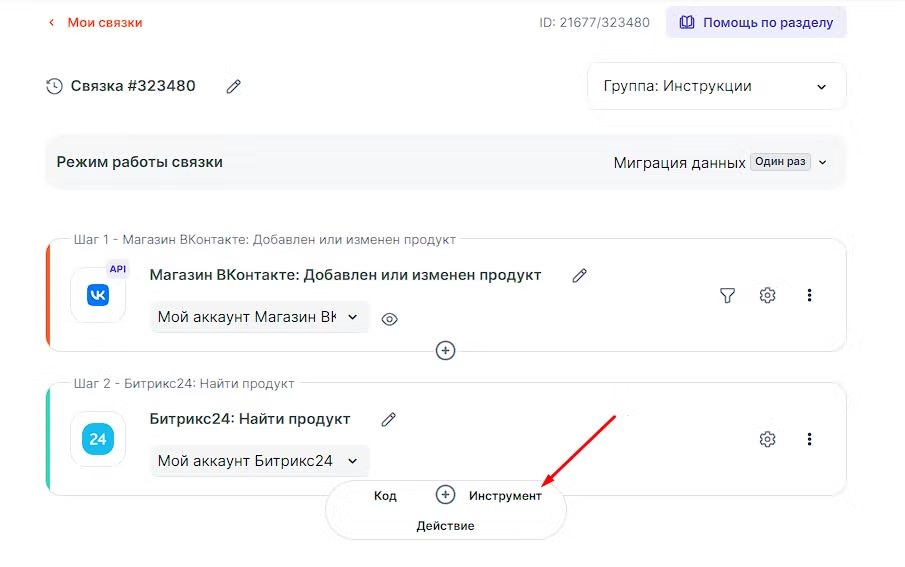This screenshot has height=567, width=905.
Task: Click the Bitrix24 app icon
Action: pos(98,439)
